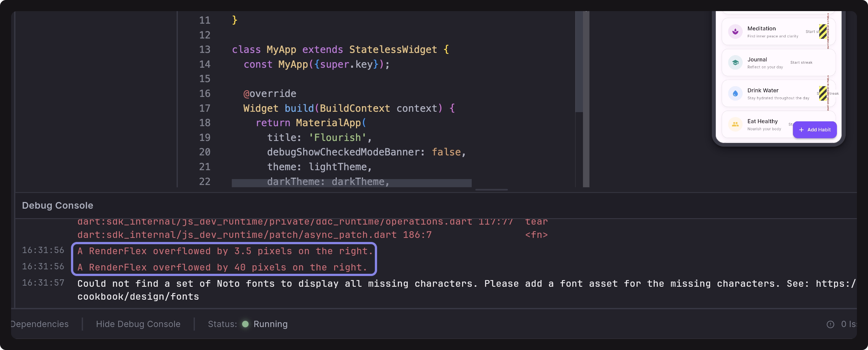Image resolution: width=868 pixels, height=350 pixels.
Task: Click the plus icon on Add Habit
Action: 801,130
